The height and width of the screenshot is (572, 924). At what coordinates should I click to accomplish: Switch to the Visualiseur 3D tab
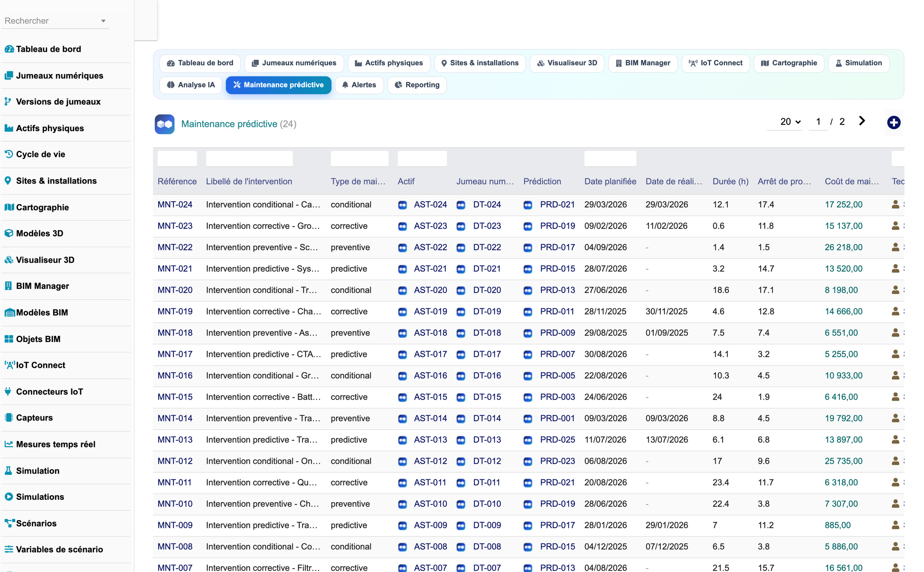click(x=567, y=63)
